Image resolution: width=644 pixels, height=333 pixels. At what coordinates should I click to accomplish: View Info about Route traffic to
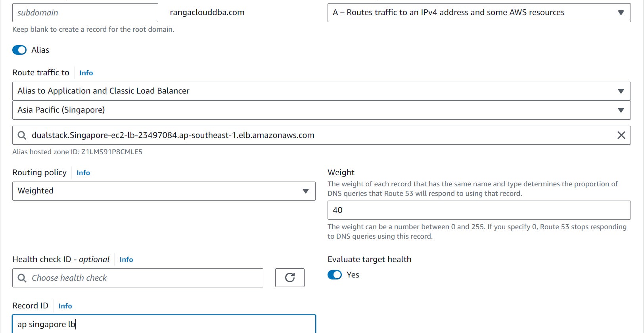pos(86,73)
